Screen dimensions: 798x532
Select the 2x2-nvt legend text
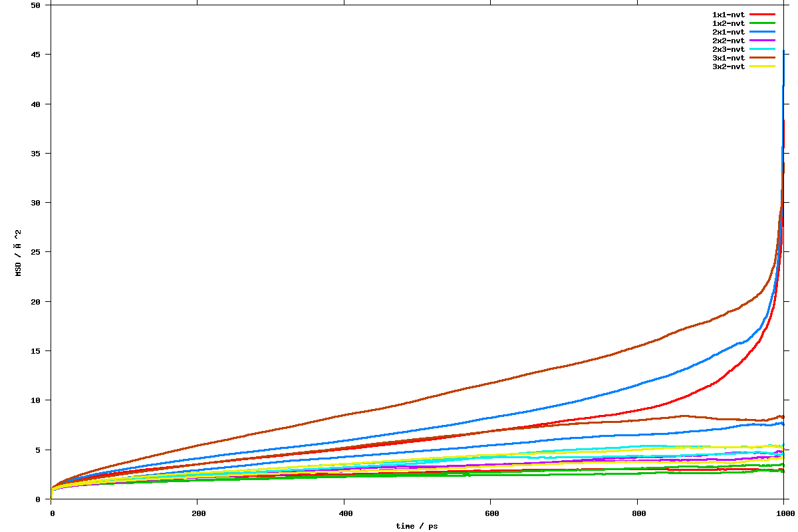pyautogui.click(x=728, y=41)
